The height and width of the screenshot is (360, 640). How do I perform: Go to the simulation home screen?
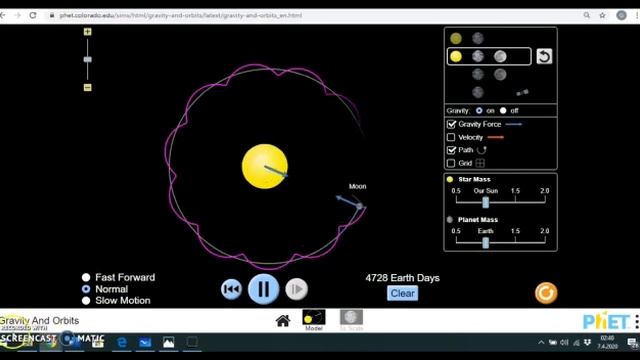283,321
